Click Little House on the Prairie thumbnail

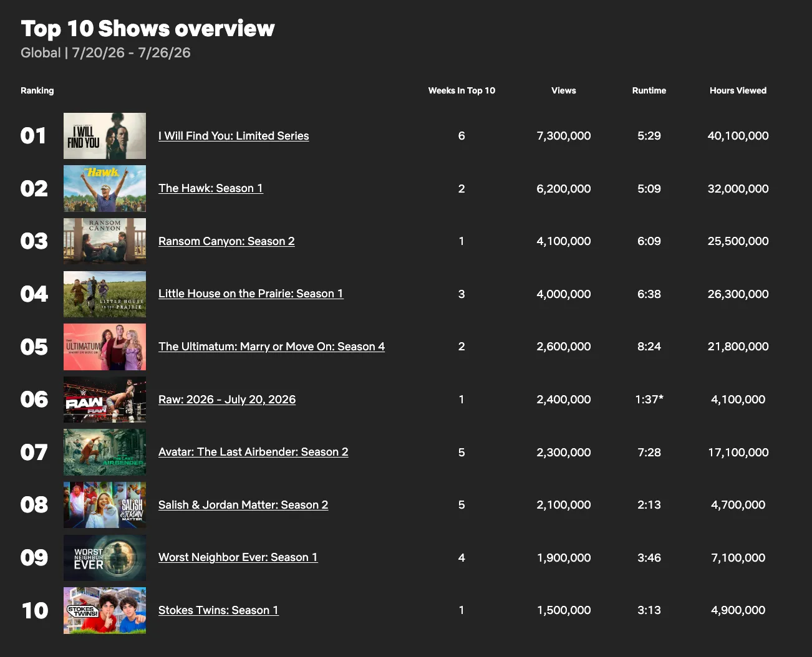coord(105,294)
